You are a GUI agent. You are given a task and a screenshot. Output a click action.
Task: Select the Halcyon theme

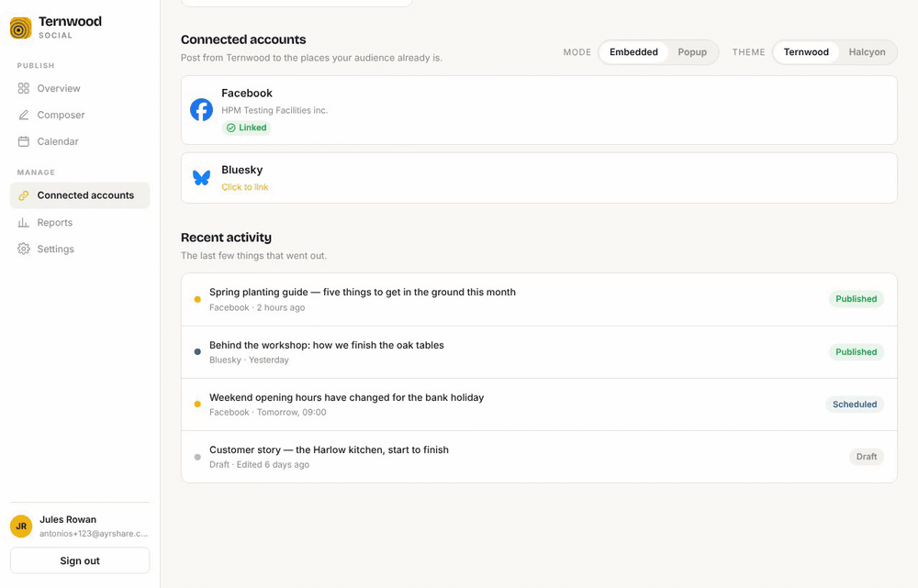tap(868, 52)
